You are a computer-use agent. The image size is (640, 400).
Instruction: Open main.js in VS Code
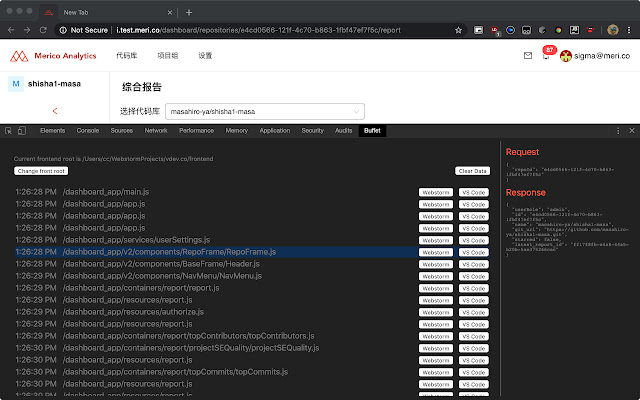pyautogui.click(x=474, y=192)
